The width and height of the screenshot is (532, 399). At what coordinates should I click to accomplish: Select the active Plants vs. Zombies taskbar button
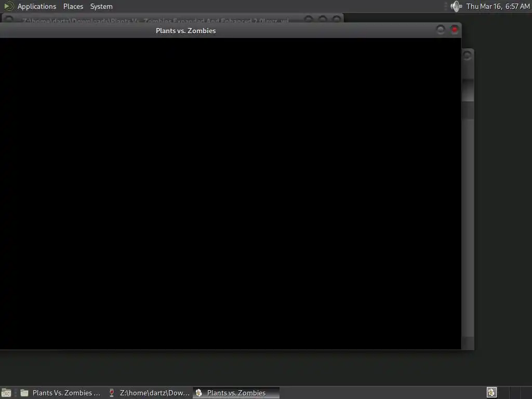[236, 393]
